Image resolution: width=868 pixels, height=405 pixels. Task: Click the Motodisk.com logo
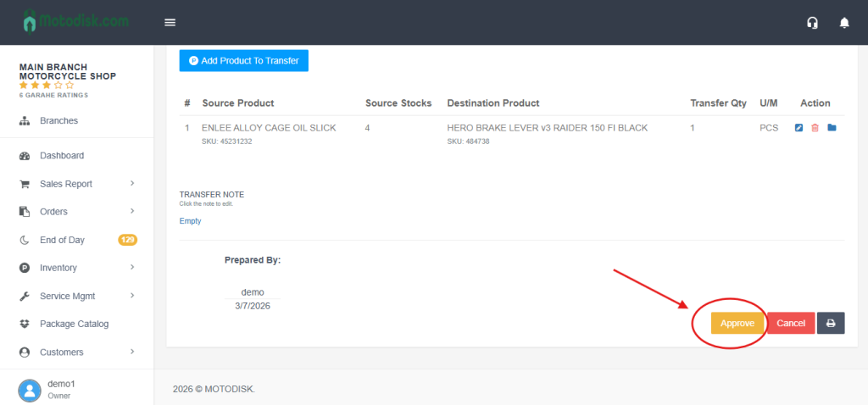[76, 21]
